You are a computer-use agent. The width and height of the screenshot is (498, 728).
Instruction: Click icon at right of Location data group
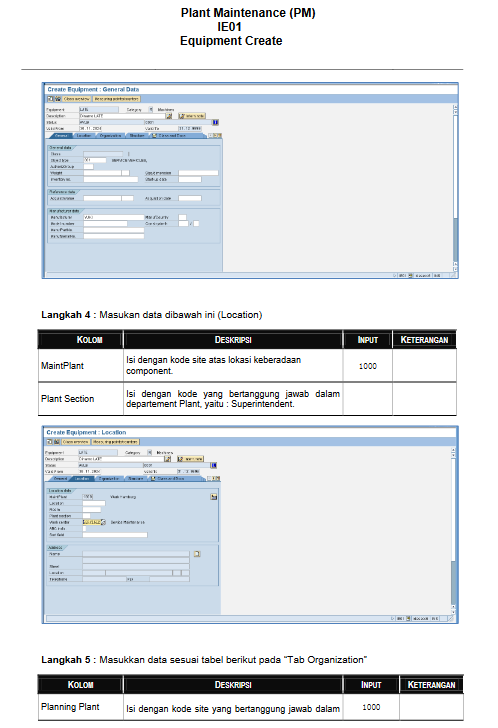(x=213, y=497)
